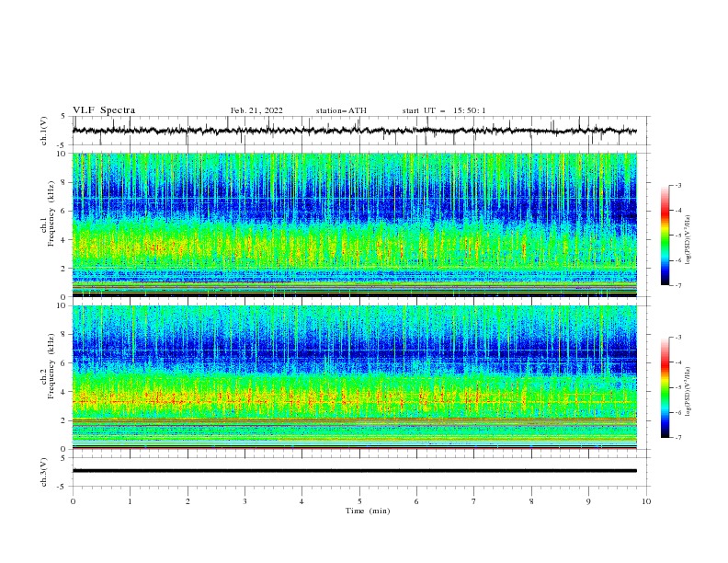This screenshot has width=728, height=563.
Task: Click the ch.1 spectrogram panel
Action: [355, 224]
